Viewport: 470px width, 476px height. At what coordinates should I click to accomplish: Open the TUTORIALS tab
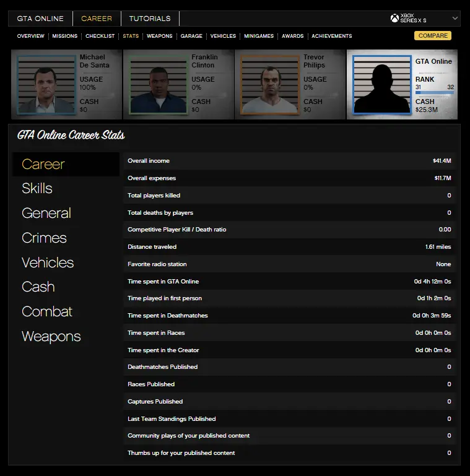pyautogui.click(x=150, y=19)
